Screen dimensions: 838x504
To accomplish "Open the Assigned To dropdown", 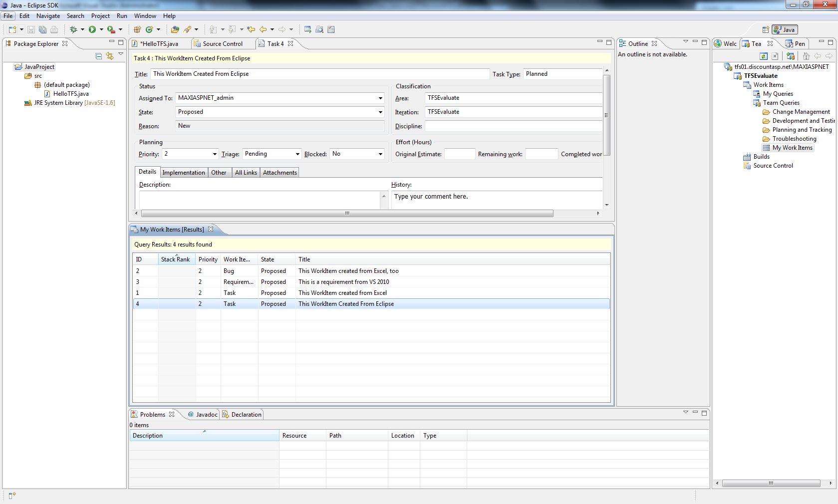I will click(380, 98).
